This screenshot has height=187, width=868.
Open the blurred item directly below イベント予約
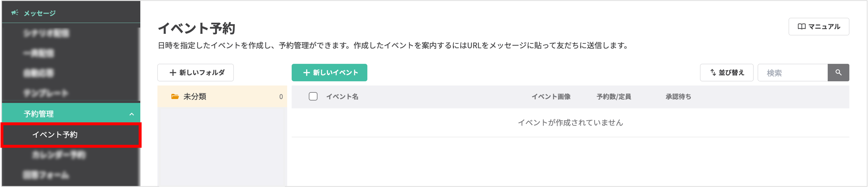[x=59, y=155]
